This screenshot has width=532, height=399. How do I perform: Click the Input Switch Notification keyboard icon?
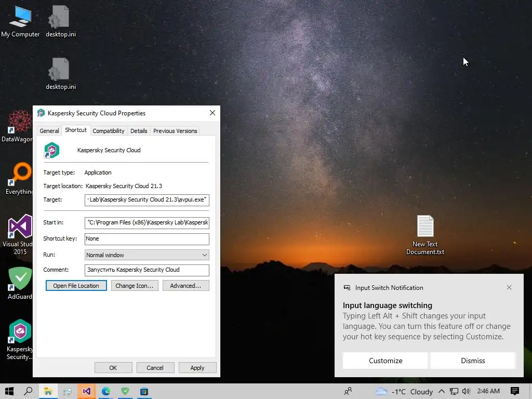tap(347, 288)
